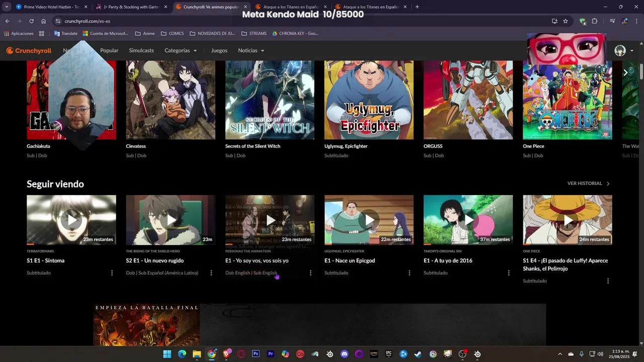Open options menu for Yo soy vos episode
The height and width of the screenshot is (362, 644).
pos(310,273)
